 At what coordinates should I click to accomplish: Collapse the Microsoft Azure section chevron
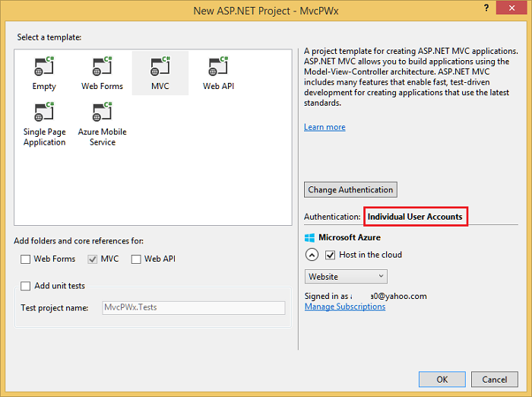(312, 255)
